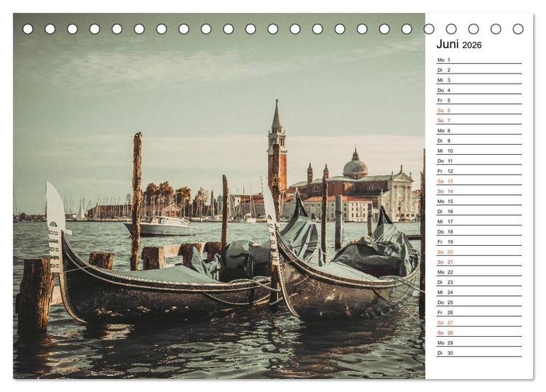546x392 pixels.
Task: Select the 'Sa 20' weekend row
Action: (x=479, y=252)
